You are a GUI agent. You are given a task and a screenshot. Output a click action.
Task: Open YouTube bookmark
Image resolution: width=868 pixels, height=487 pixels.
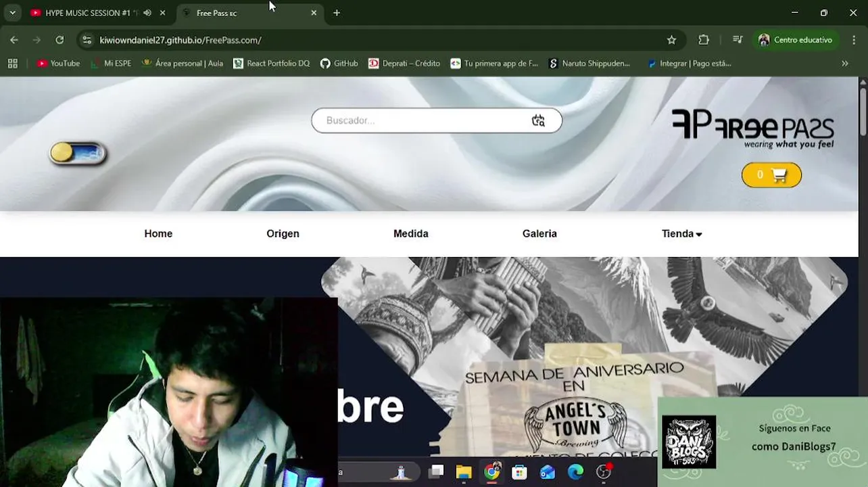59,64
